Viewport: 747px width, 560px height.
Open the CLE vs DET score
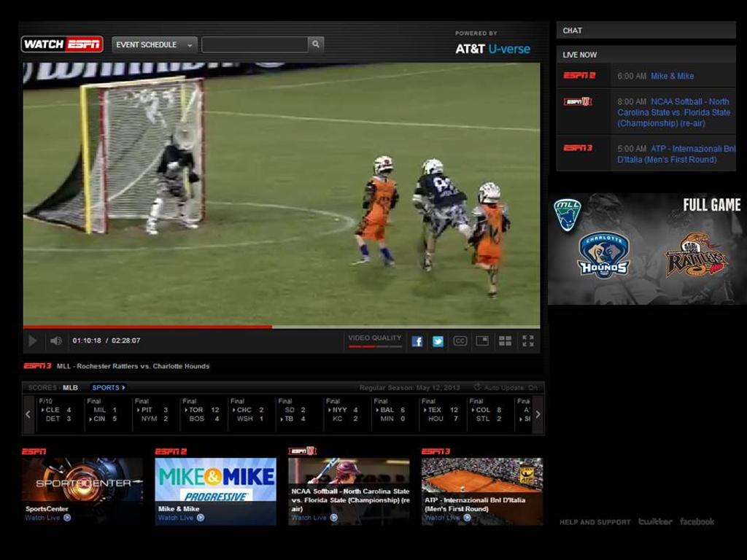(x=56, y=411)
